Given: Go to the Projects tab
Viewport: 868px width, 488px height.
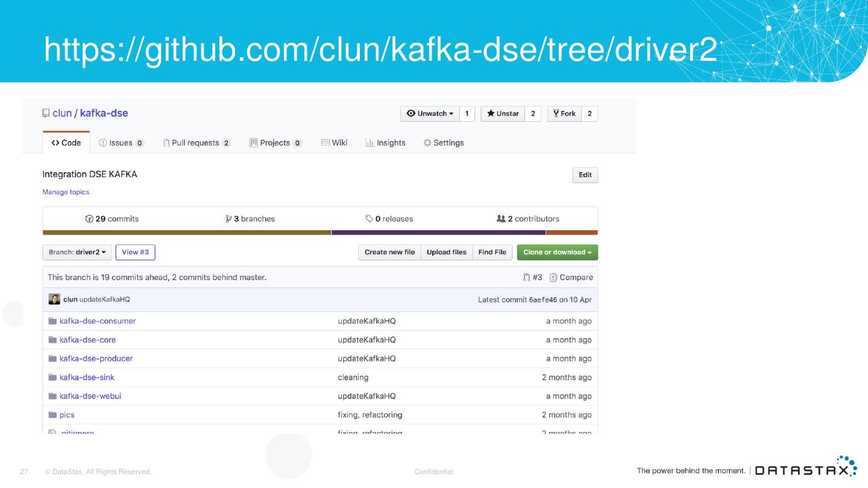Looking at the screenshot, I should [x=276, y=143].
